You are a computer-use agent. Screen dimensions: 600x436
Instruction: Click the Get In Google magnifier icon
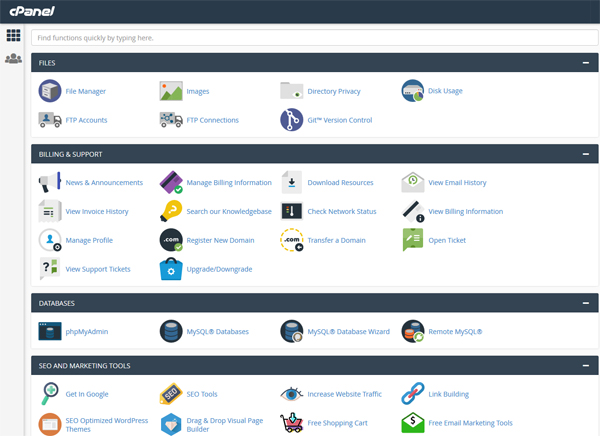click(50, 394)
